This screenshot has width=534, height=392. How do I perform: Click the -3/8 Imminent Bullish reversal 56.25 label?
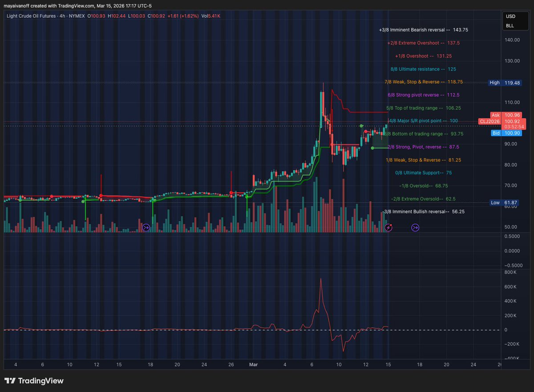coord(424,212)
